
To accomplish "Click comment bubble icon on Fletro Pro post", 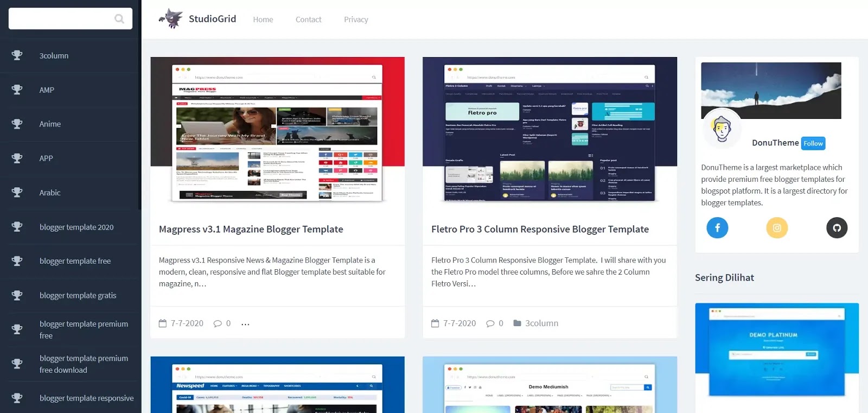I will 490,323.
